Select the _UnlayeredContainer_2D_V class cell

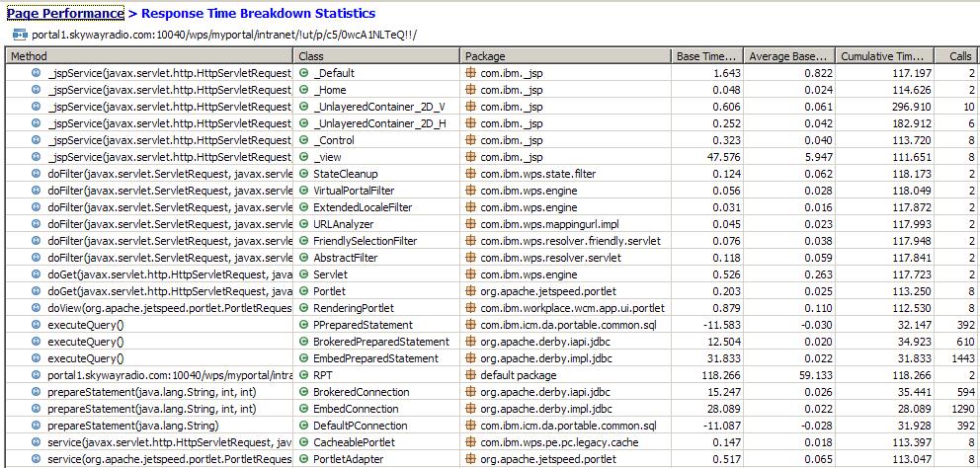pos(376,107)
